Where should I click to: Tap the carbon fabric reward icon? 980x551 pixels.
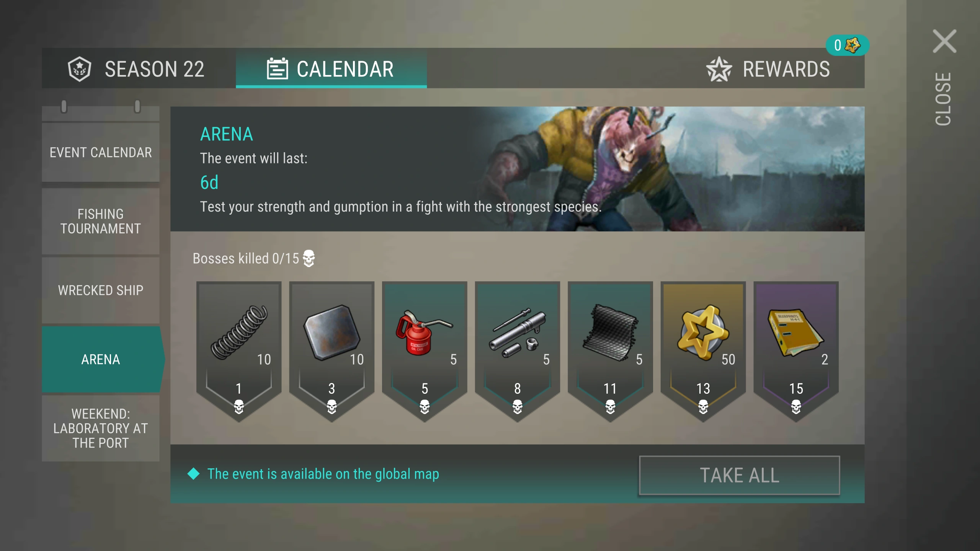610,332
